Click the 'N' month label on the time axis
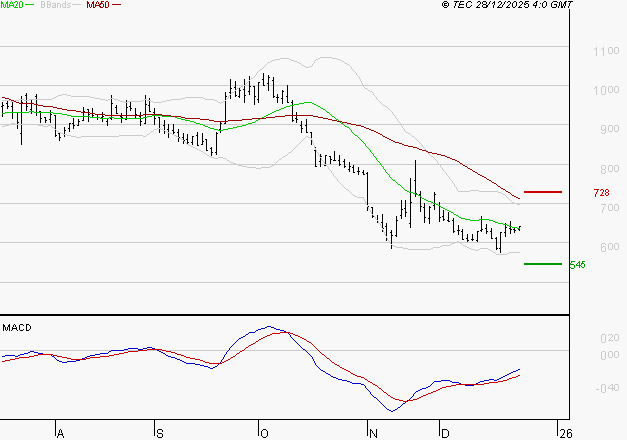 tap(371, 433)
